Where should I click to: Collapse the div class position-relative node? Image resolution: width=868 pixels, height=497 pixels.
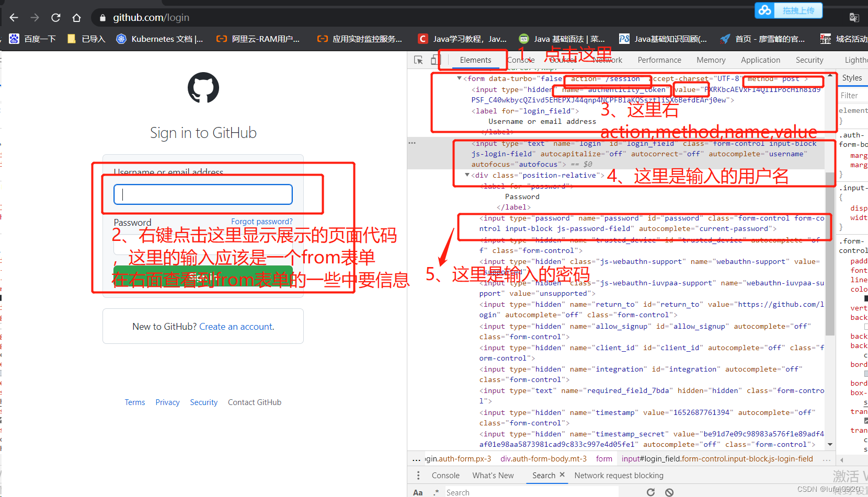coord(467,175)
